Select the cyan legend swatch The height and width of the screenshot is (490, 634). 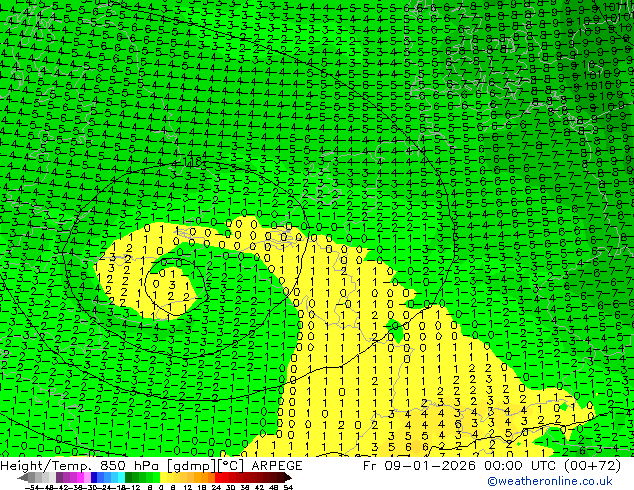(122, 478)
